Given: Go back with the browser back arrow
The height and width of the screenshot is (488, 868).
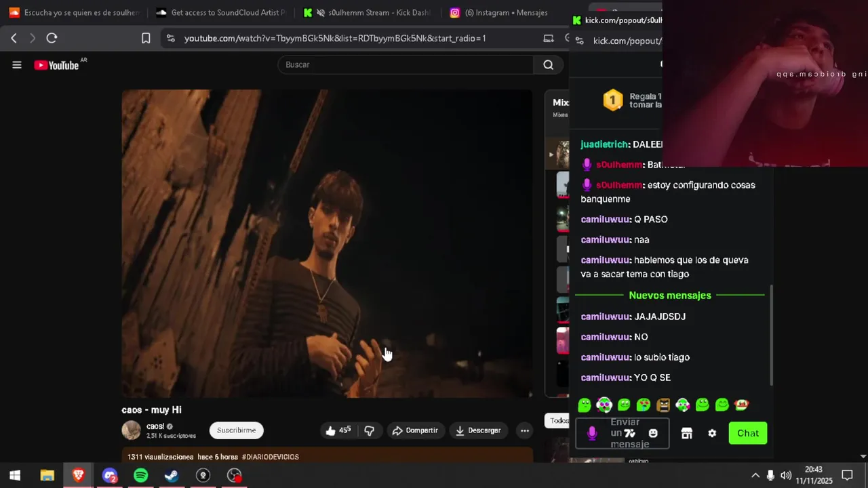Looking at the screenshot, I should [x=14, y=38].
